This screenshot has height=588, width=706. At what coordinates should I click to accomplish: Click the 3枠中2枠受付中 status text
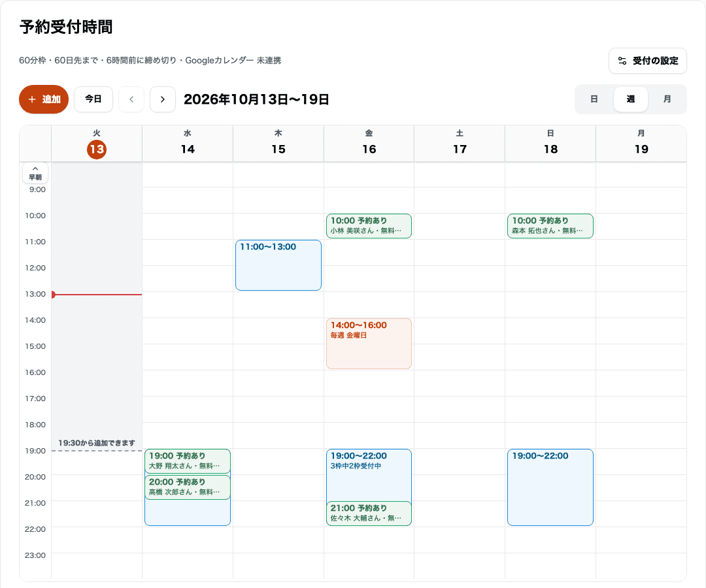click(x=356, y=466)
